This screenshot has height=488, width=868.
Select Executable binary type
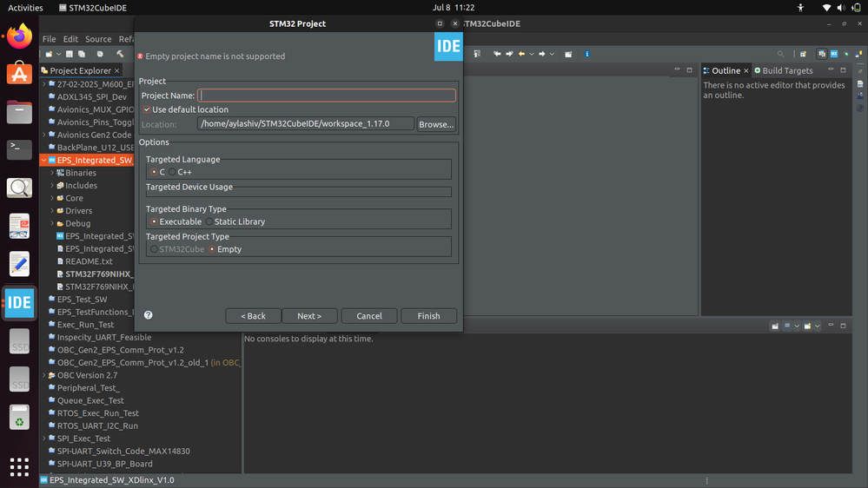(154, 221)
